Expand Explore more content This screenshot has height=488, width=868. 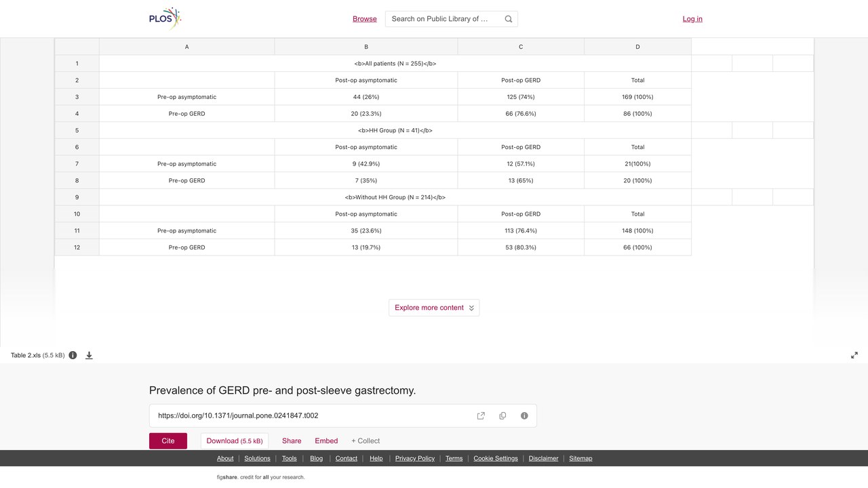434,308
